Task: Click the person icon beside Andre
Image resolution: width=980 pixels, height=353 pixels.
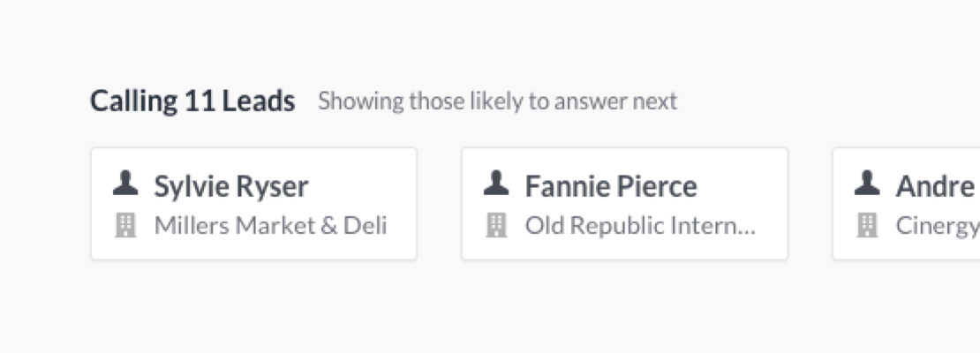Action: click(867, 183)
